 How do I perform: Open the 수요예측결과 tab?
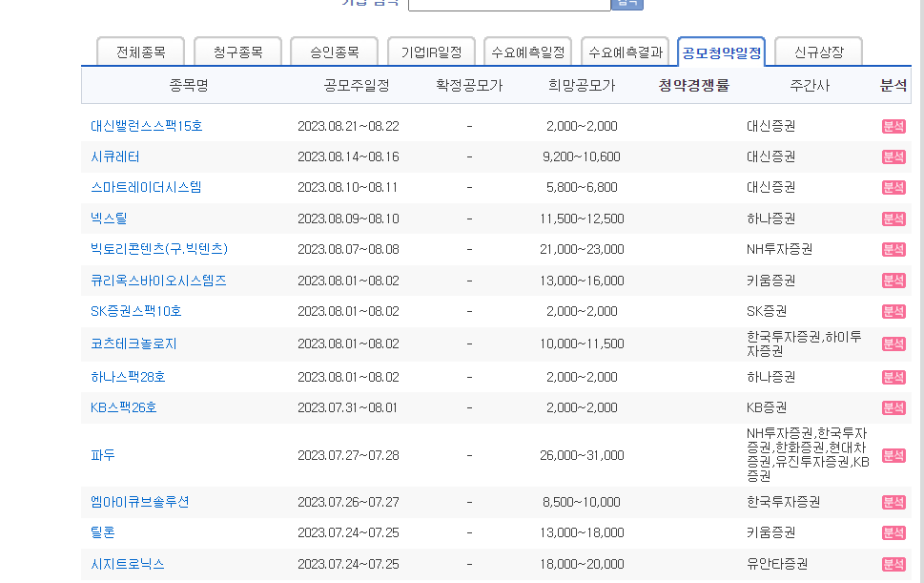(x=625, y=52)
